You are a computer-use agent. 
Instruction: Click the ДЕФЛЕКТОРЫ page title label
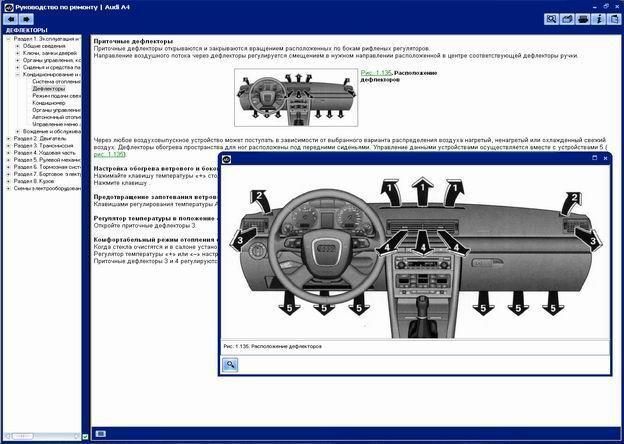coord(26,30)
